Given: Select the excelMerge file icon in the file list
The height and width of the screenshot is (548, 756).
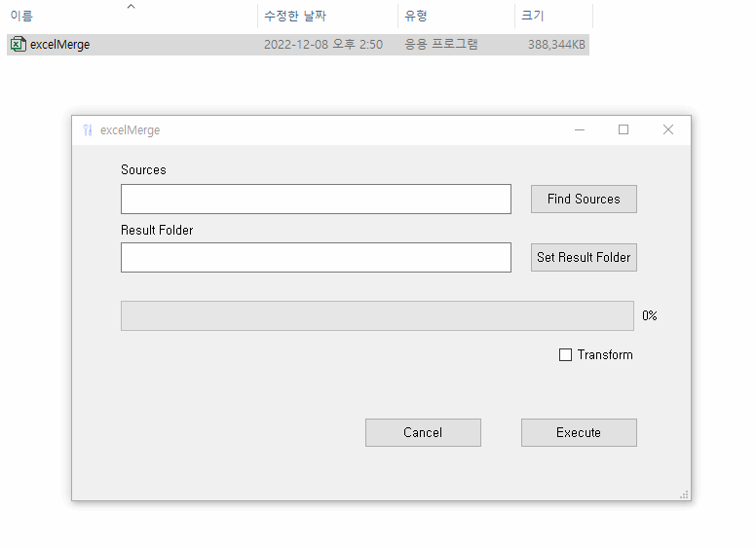Looking at the screenshot, I should 19,45.
